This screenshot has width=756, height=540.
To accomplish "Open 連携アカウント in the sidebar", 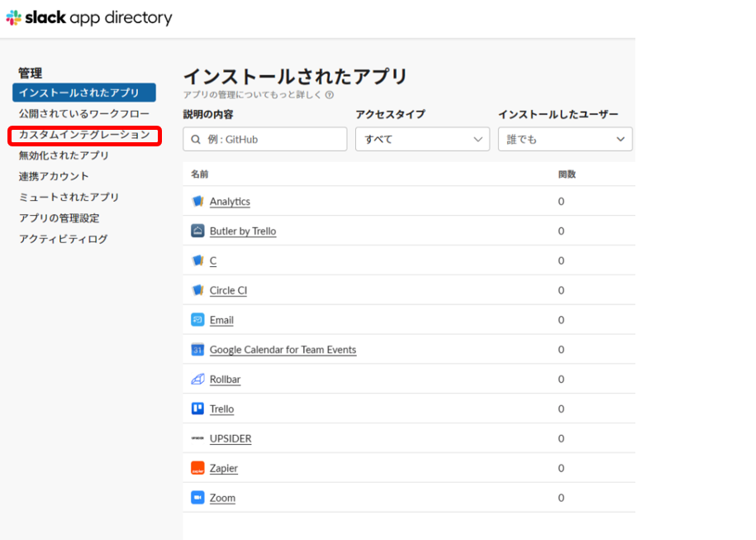I will [x=54, y=176].
